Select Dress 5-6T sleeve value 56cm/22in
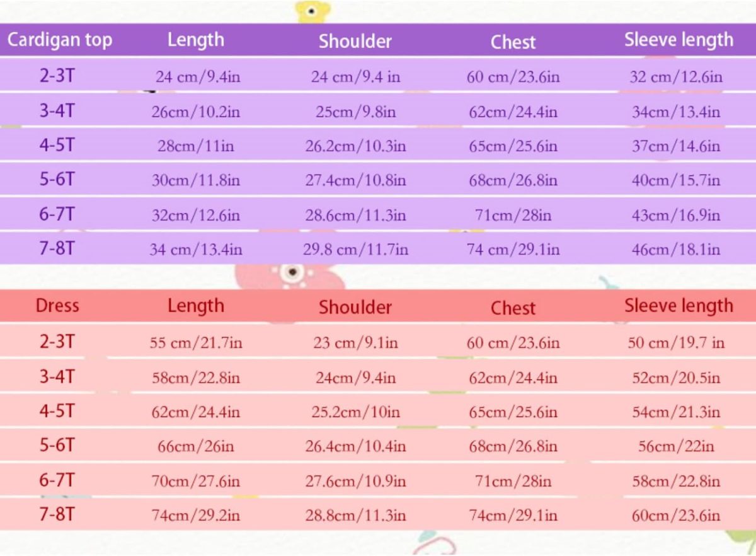 (676, 447)
